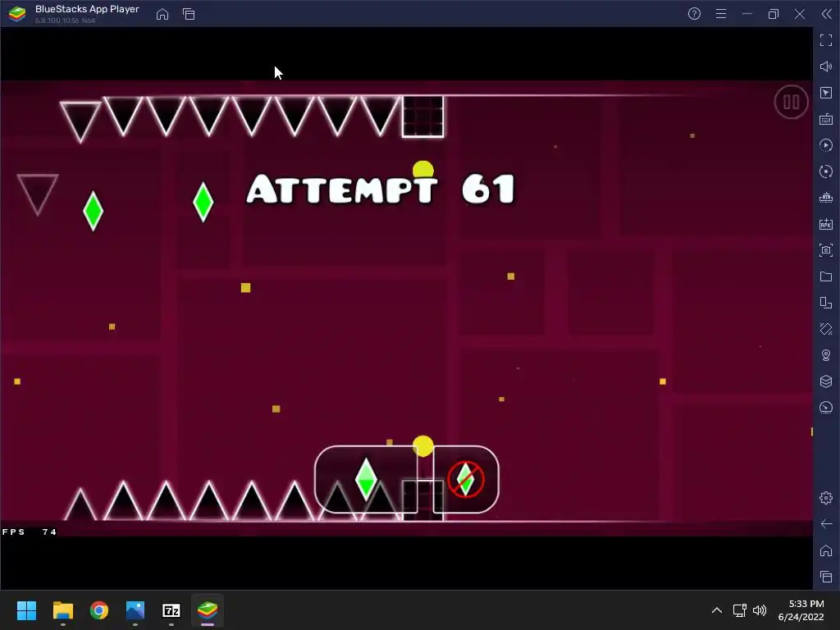This screenshot has width=840, height=630.
Task: Open 7-Zip from taskbar
Action: coord(171,610)
